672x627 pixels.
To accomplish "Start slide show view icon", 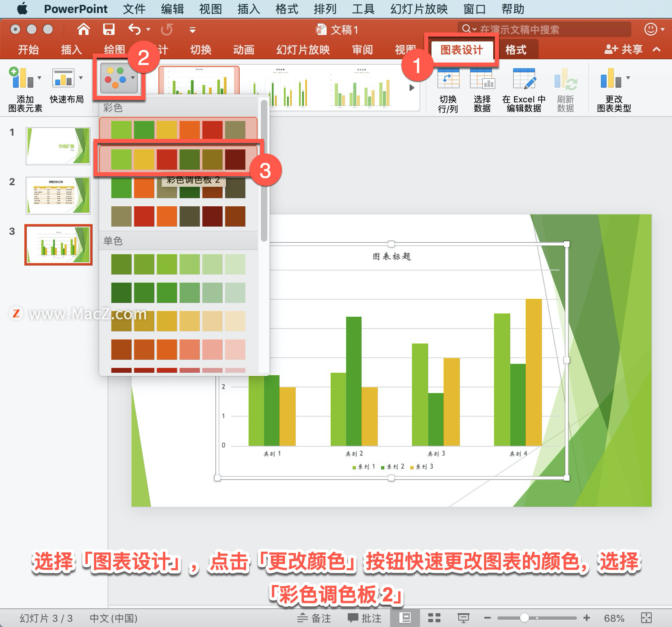I will (464, 618).
